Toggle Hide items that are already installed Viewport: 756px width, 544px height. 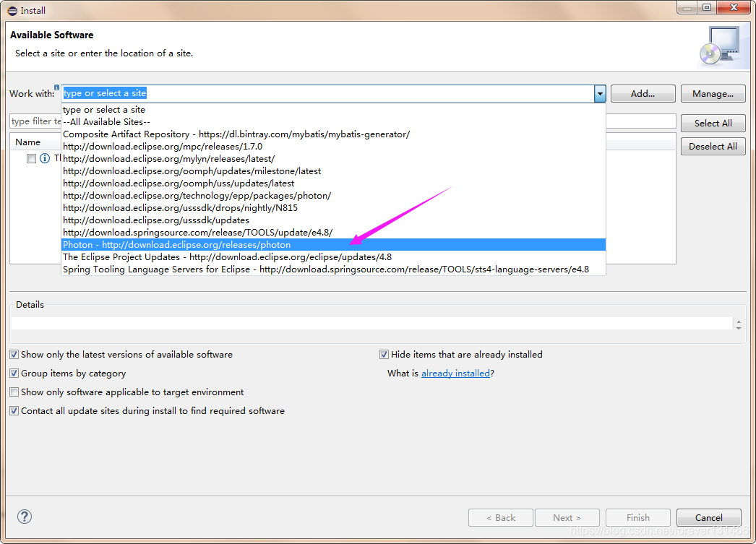tap(385, 355)
